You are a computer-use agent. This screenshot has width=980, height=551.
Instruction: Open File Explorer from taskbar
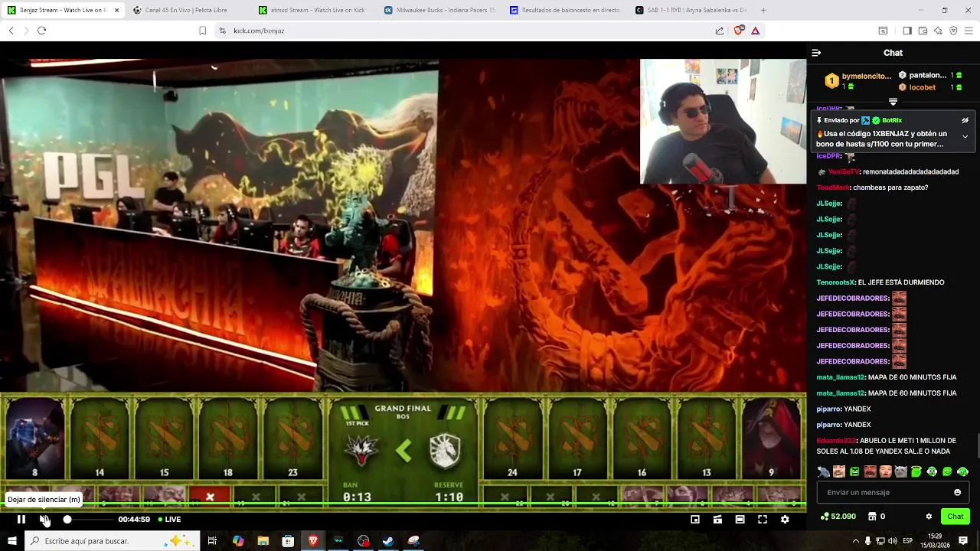tap(263, 541)
